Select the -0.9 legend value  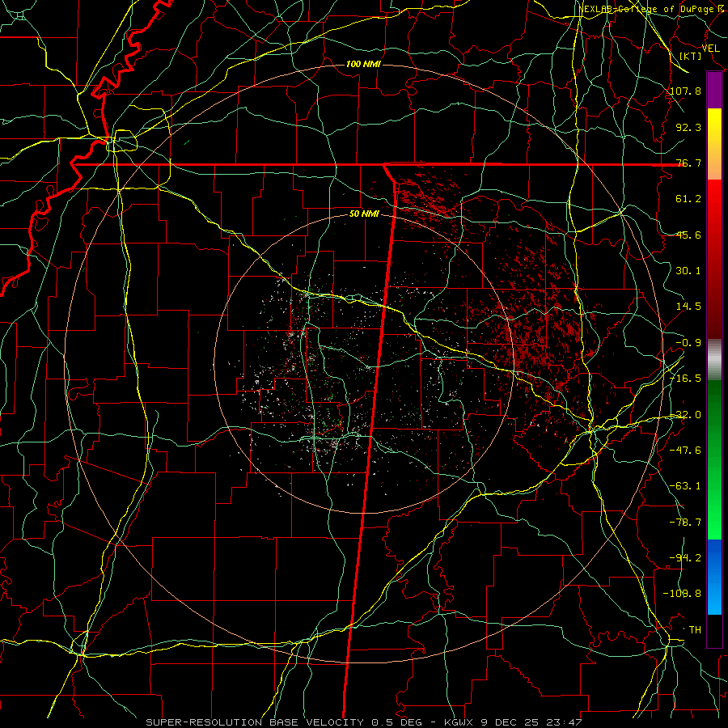[688, 343]
